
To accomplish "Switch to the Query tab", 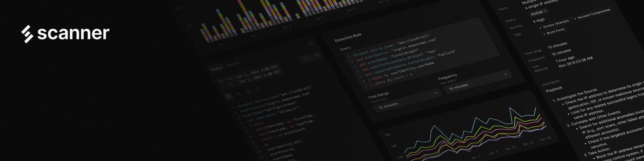I will 216,68.
